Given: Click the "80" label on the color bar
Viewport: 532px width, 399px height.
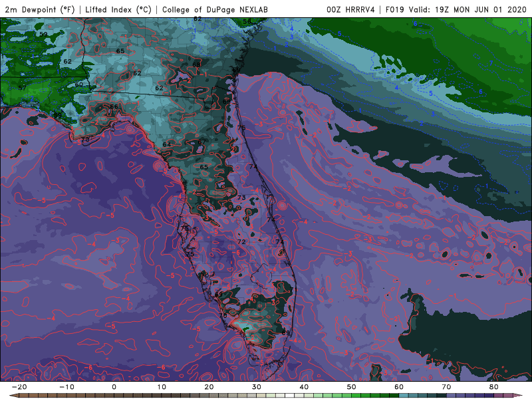Looking at the screenshot, I should tap(494, 387).
